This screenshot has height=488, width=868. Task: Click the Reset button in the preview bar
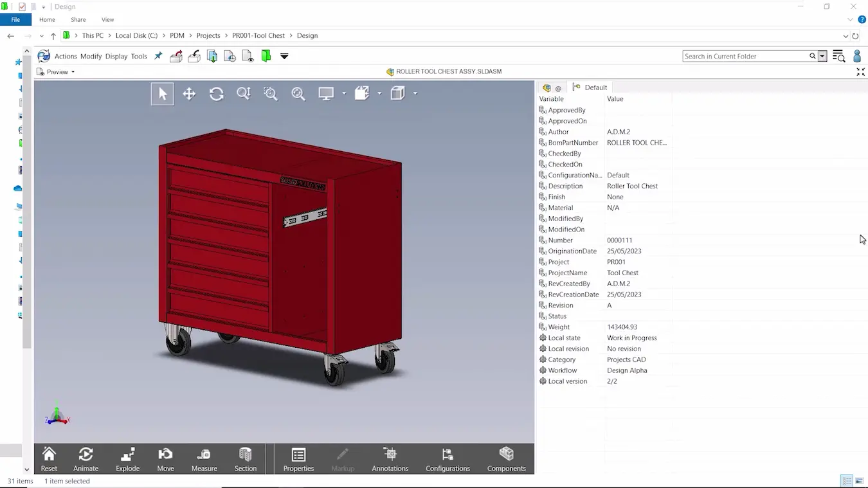pyautogui.click(x=48, y=458)
